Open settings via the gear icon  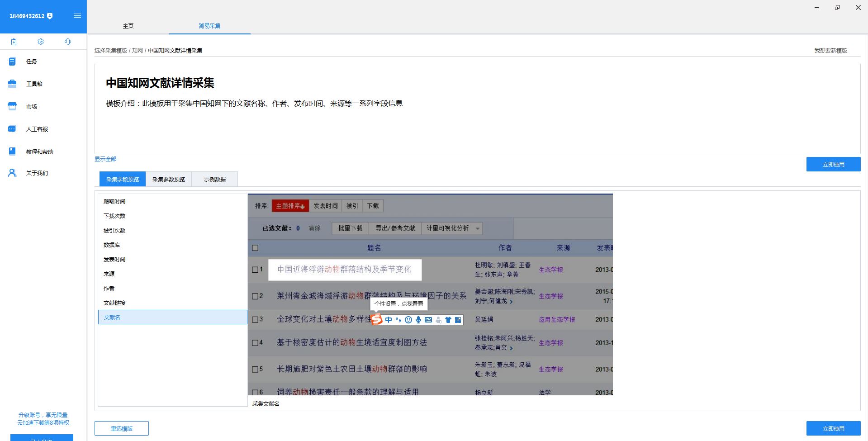point(41,42)
